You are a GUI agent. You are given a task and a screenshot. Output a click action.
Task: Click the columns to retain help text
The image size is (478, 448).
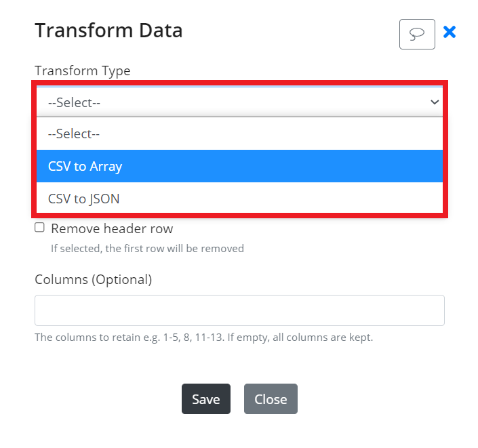click(204, 338)
